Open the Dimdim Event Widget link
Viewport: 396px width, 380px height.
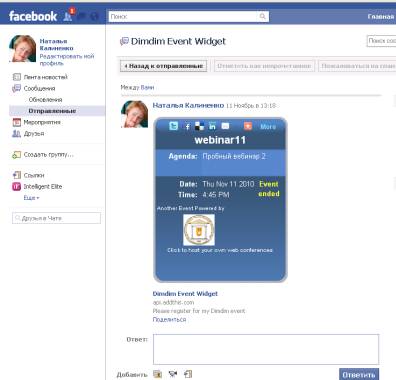[185, 294]
